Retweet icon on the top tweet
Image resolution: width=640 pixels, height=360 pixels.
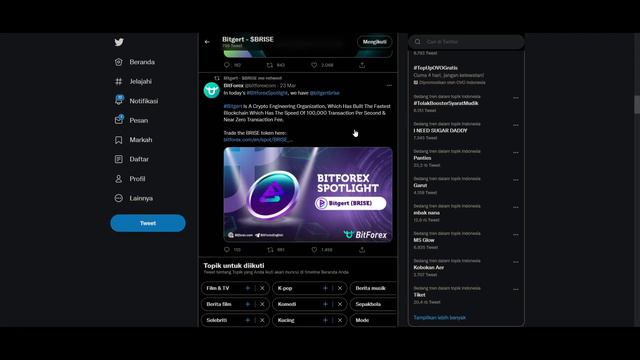pos(269,65)
